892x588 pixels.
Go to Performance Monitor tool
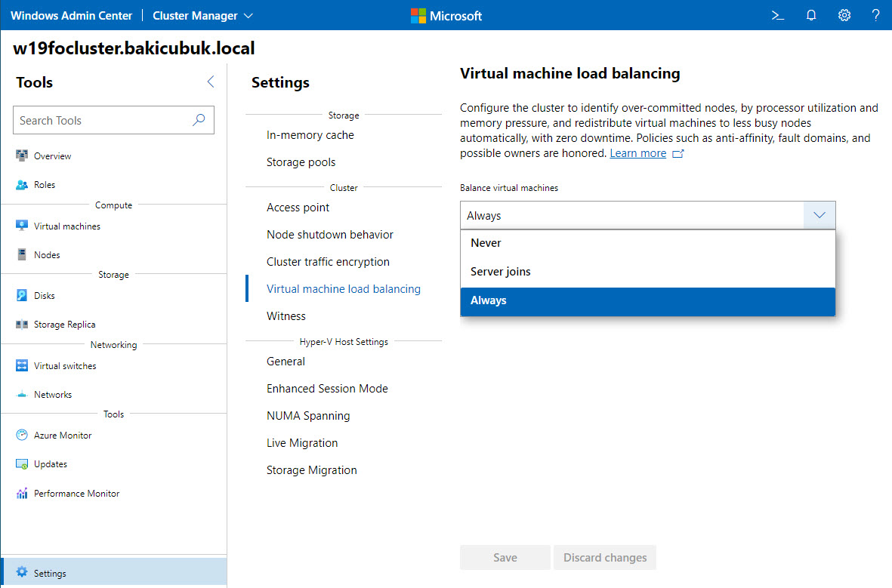77,494
